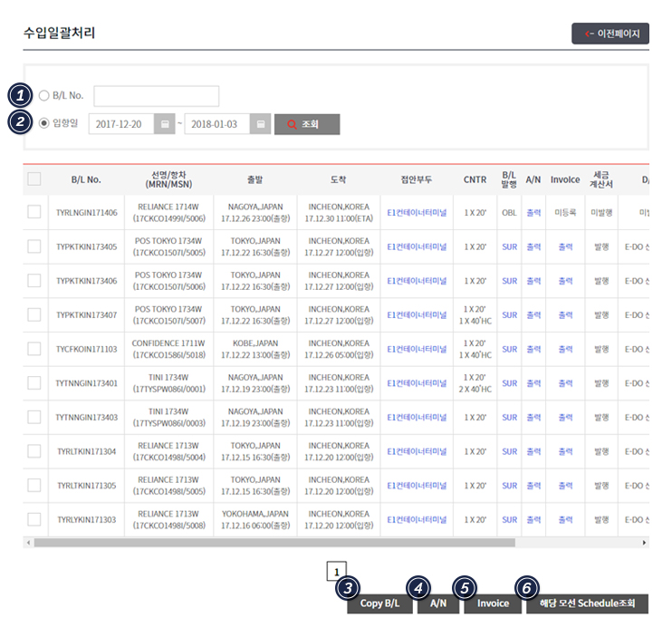Click A/N 출력 link for TYRLNGIN171406
Viewport: 672px width, 637px height.
(533, 213)
